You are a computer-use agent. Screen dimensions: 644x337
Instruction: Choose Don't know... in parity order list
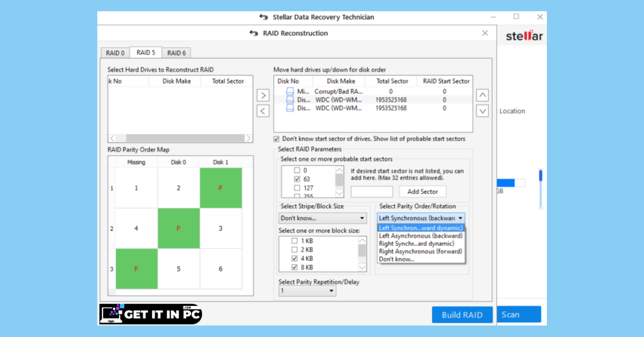[x=421, y=259]
